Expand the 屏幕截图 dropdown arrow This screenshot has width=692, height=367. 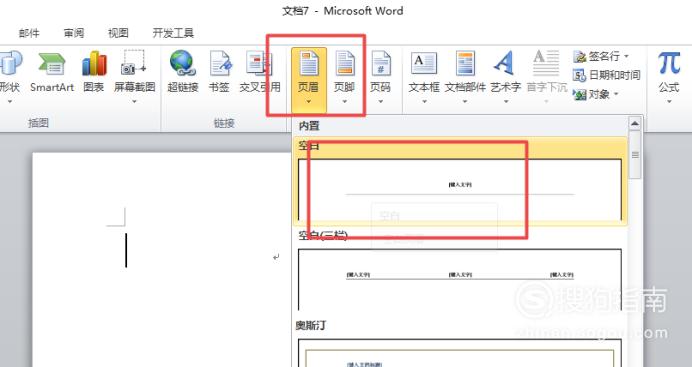click(134, 101)
